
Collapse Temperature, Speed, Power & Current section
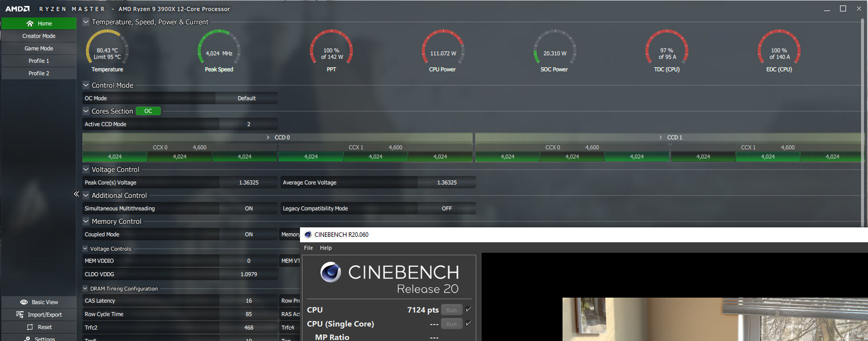tap(86, 22)
